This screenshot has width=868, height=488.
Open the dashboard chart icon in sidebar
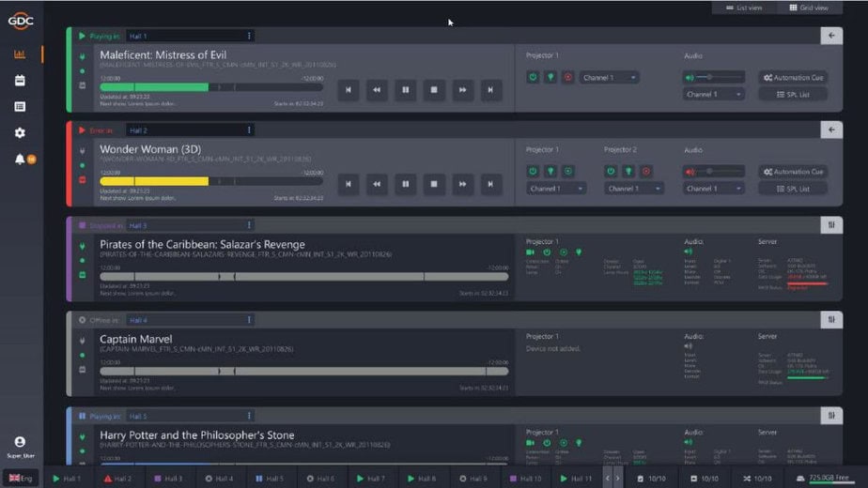[x=20, y=54]
